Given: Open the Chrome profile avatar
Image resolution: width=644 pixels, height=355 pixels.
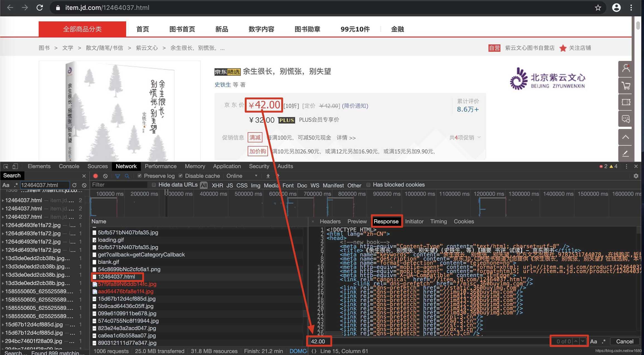Looking at the screenshot, I should pyautogui.click(x=616, y=8).
